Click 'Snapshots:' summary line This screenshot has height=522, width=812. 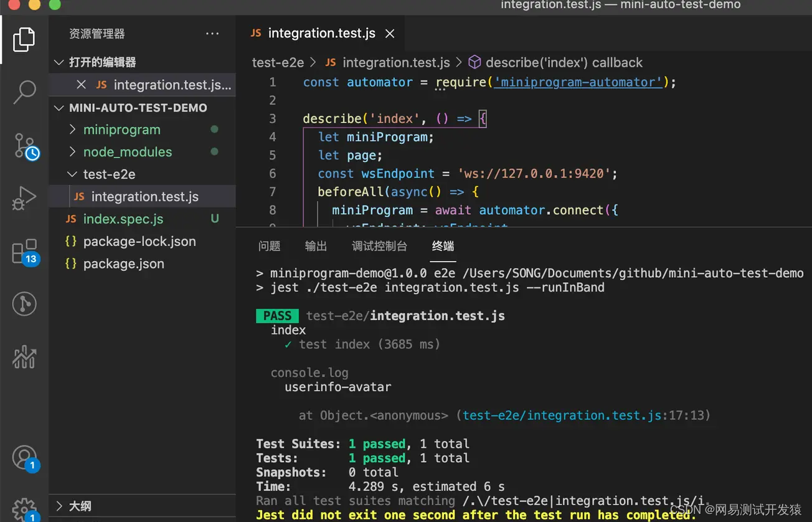327,472
